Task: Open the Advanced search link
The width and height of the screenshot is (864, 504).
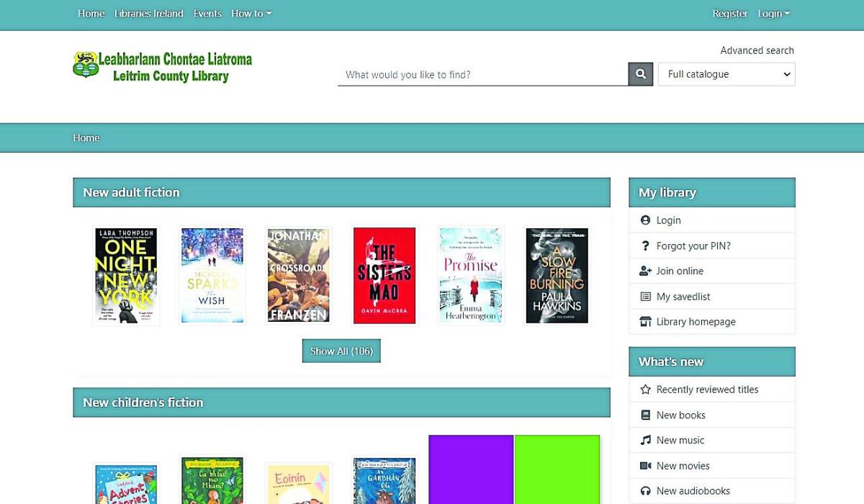Action: pos(757,50)
